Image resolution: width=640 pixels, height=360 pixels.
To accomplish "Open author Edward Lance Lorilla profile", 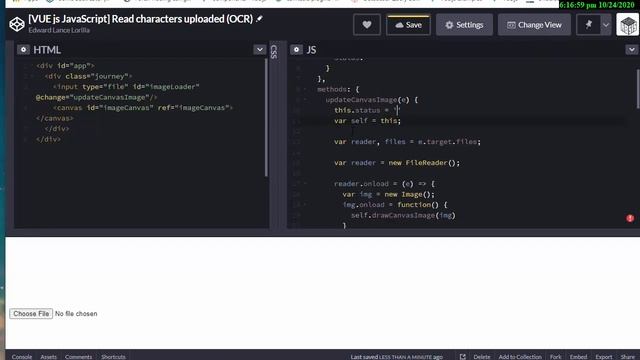I will (x=59, y=30).
